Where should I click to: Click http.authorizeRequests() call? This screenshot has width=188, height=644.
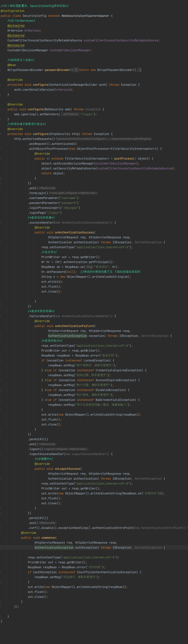pos(34,139)
